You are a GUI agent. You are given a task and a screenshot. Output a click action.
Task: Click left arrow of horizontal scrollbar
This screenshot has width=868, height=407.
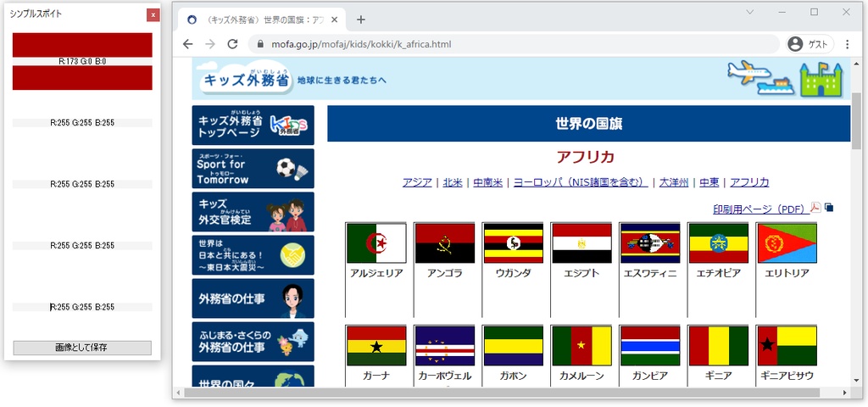tap(178, 393)
